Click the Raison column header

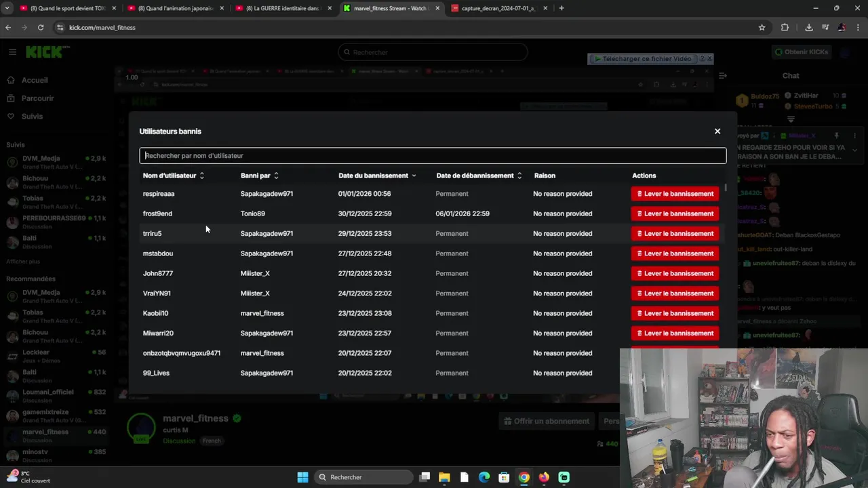(x=545, y=176)
